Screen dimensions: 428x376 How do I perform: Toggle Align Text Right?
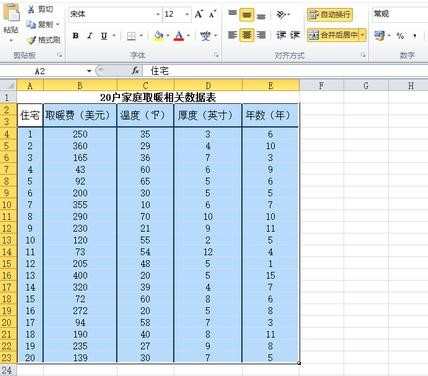tap(261, 35)
